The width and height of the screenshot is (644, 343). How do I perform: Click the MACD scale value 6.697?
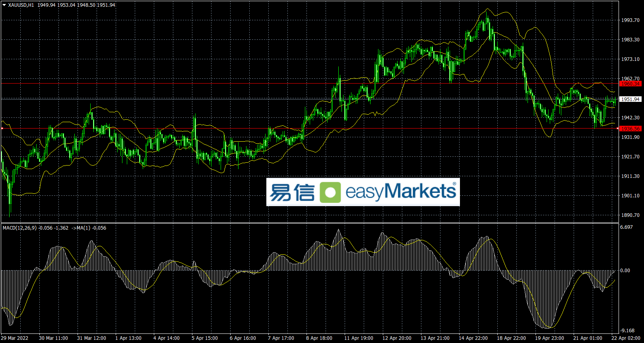[627, 227]
